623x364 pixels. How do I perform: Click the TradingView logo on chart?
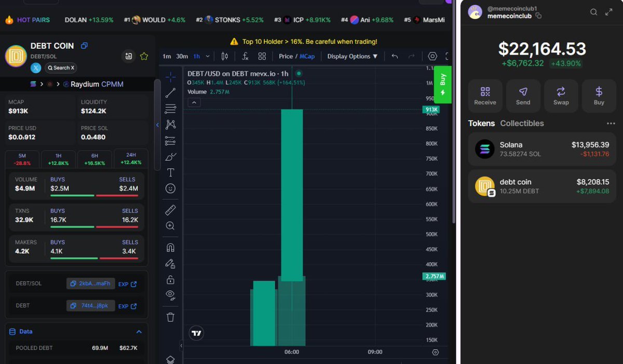tap(196, 333)
